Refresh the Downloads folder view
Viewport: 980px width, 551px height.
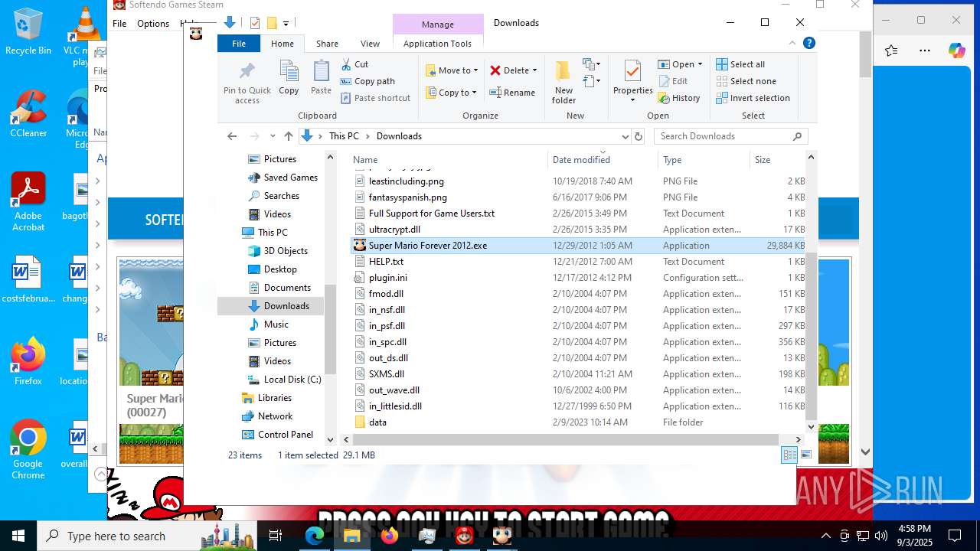coord(639,136)
